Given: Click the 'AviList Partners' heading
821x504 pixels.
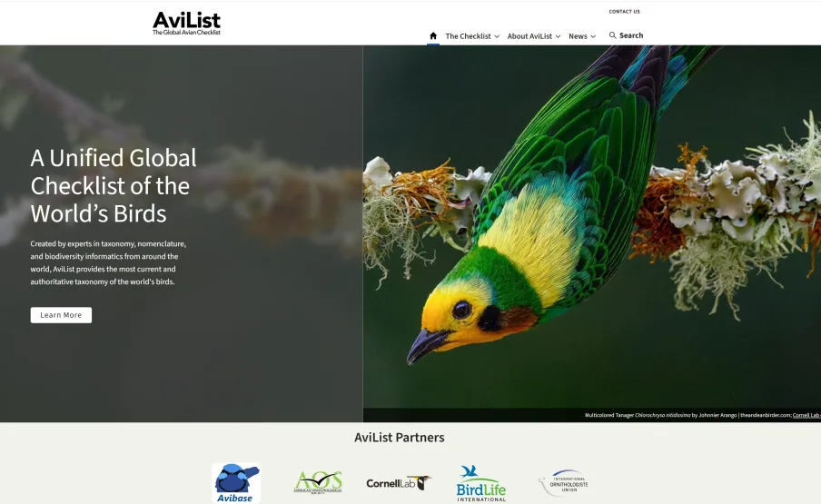Looking at the screenshot, I should click(x=400, y=438).
